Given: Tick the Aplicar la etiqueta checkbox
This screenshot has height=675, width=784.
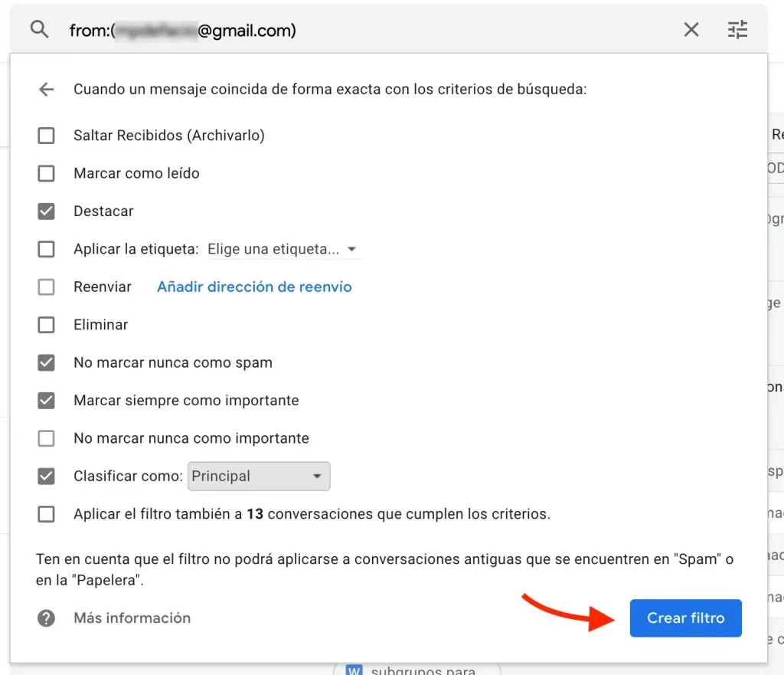Looking at the screenshot, I should (47, 249).
